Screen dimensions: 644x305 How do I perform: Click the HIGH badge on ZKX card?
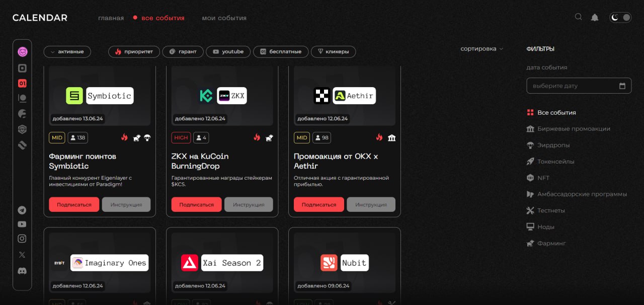coord(181,137)
